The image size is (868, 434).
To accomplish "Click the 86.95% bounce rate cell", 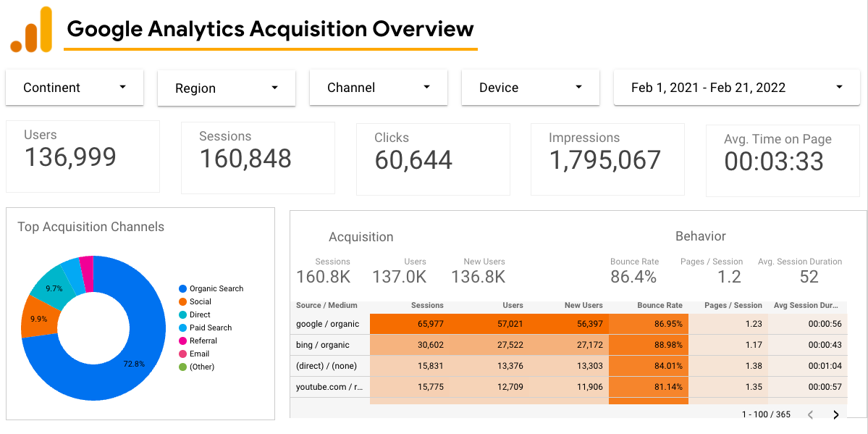I will 649,324.
